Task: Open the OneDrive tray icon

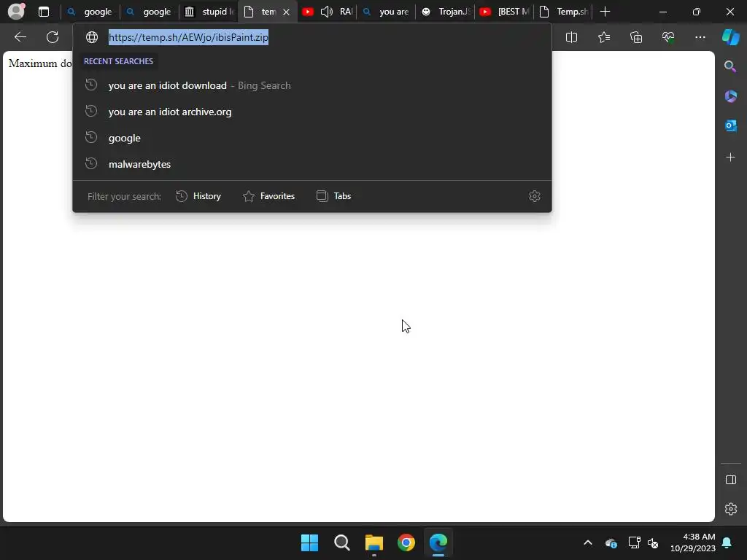Action: pyautogui.click(x=611, y=542)
